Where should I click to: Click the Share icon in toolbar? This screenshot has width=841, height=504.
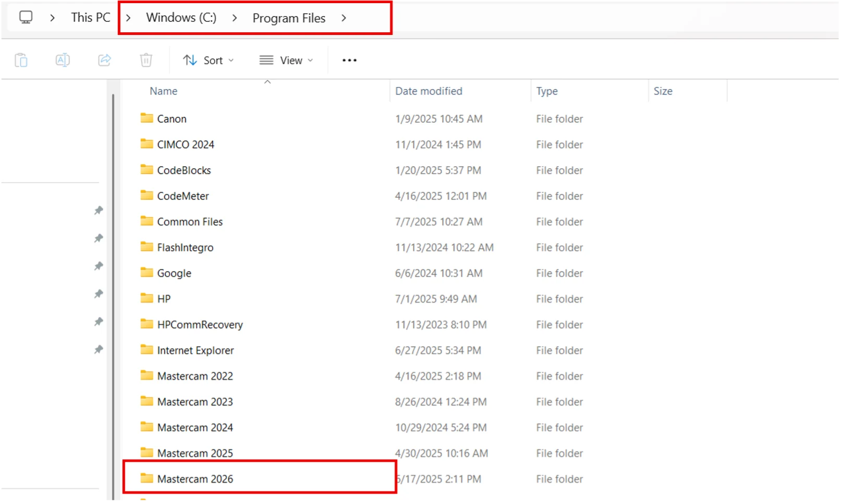[104, 60]
